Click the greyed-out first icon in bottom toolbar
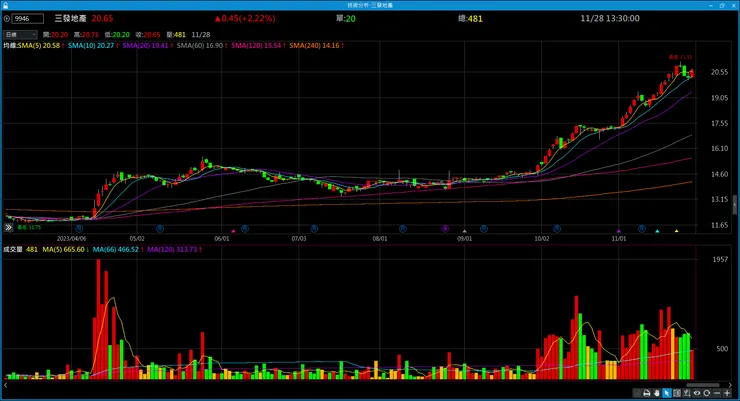 637,393
